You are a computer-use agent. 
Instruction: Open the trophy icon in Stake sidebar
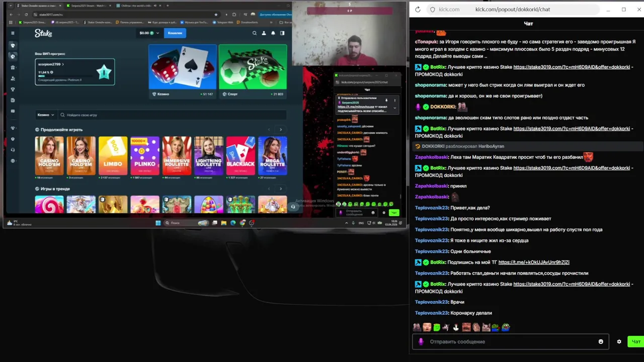click(13, 89)
